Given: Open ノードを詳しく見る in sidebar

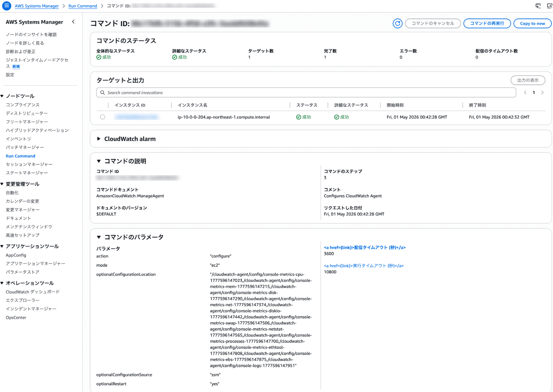Looking at the screenshot, I should [x=25, y=43].
